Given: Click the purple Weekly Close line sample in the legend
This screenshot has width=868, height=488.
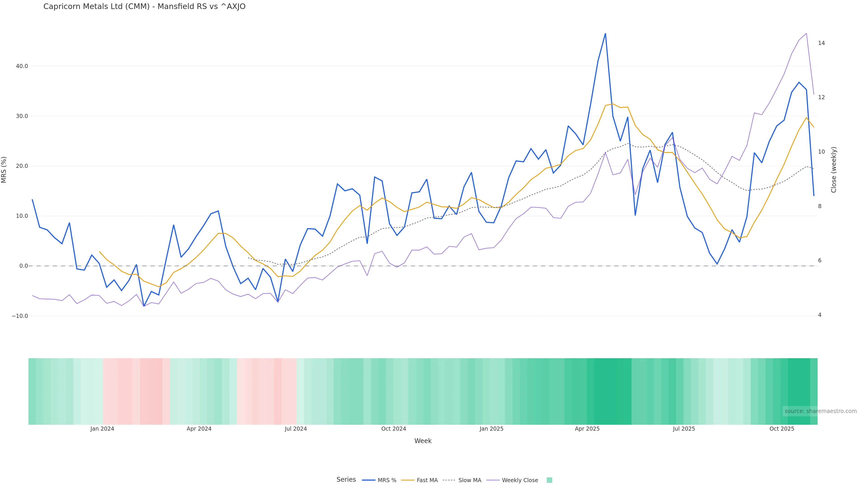Looking at the screenshot, I should click(x=493, y=480).
